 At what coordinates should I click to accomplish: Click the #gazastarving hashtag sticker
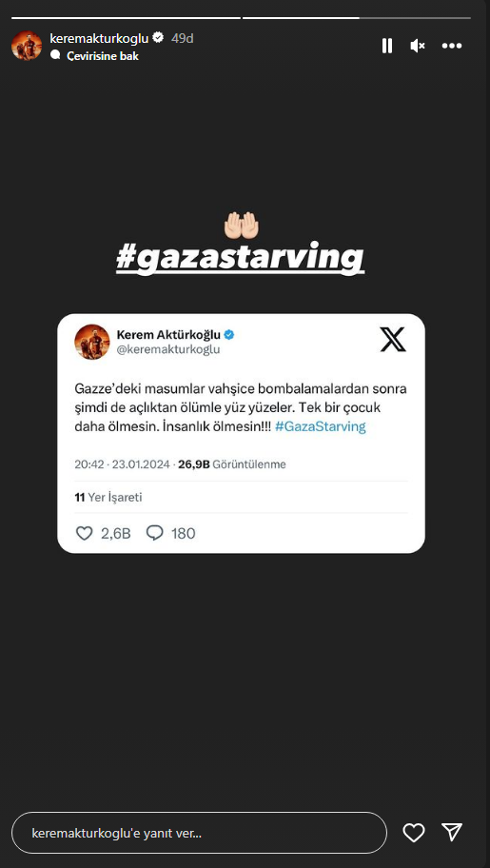point(241,257)
